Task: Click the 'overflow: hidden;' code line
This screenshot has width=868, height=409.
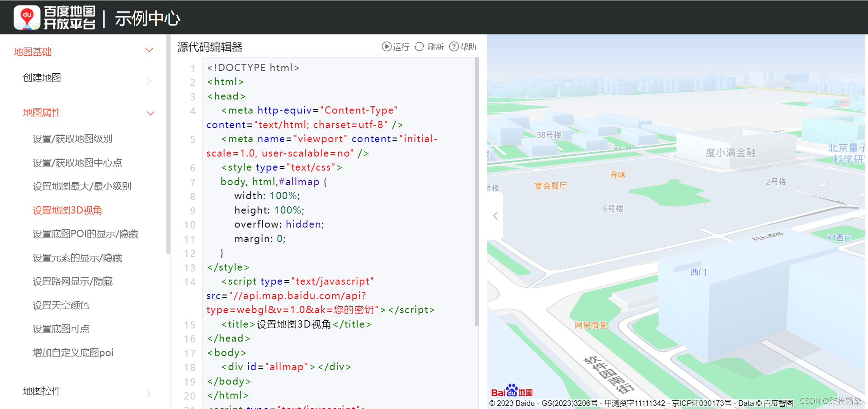Action: (279, 224)
